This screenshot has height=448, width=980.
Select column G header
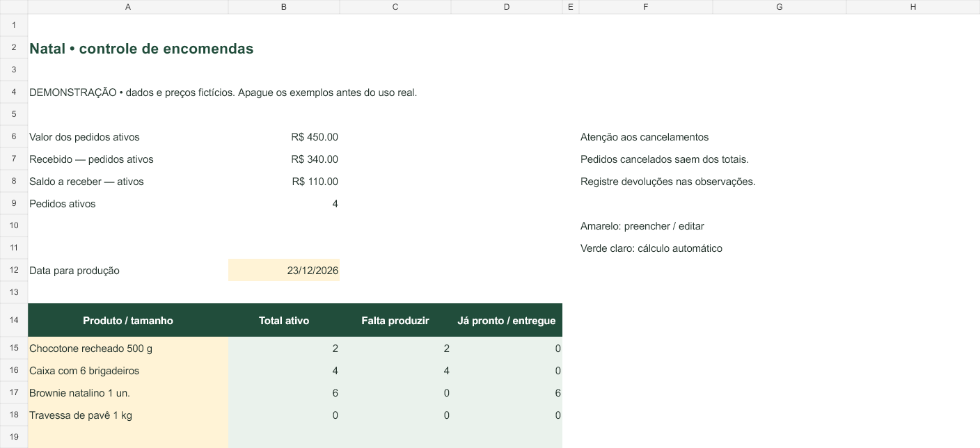point(780,7)
